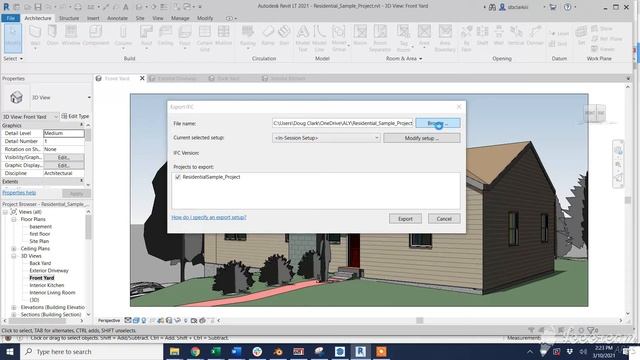Click the Set work plane tool
640x360 pixels.
pos(581,36)
